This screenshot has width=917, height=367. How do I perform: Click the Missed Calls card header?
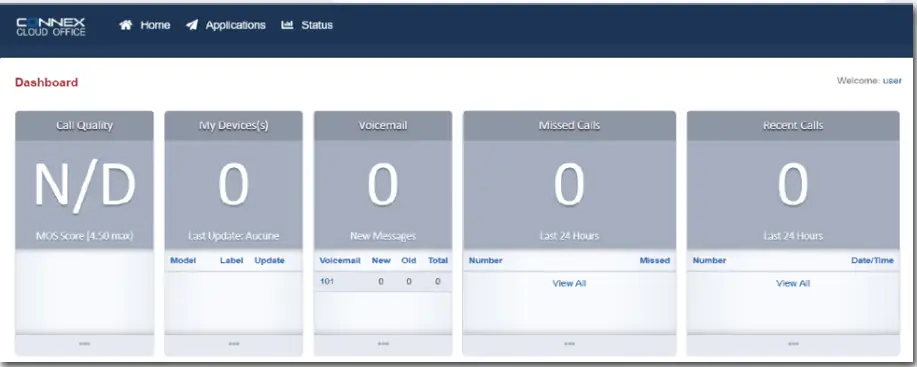(569, 126)
